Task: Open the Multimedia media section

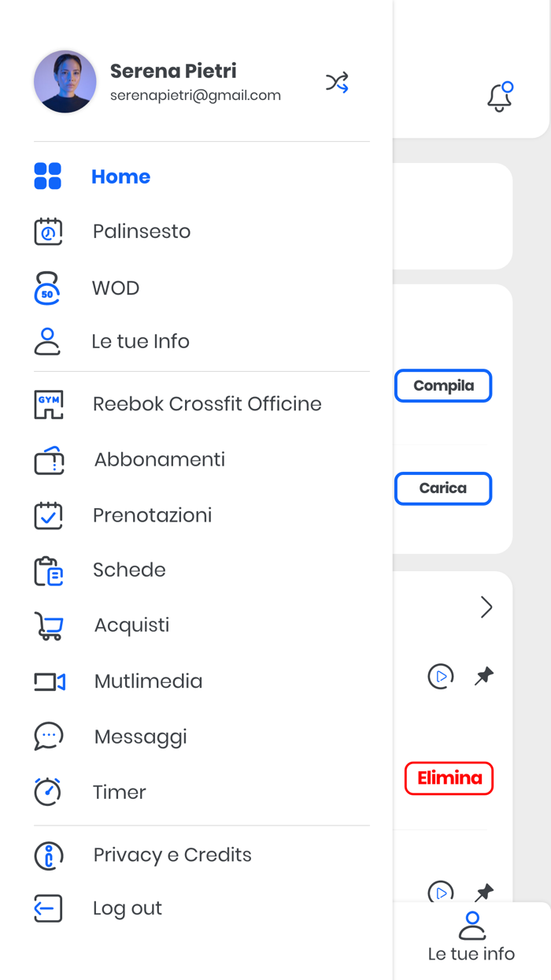Action: click(x=47, y=681)
